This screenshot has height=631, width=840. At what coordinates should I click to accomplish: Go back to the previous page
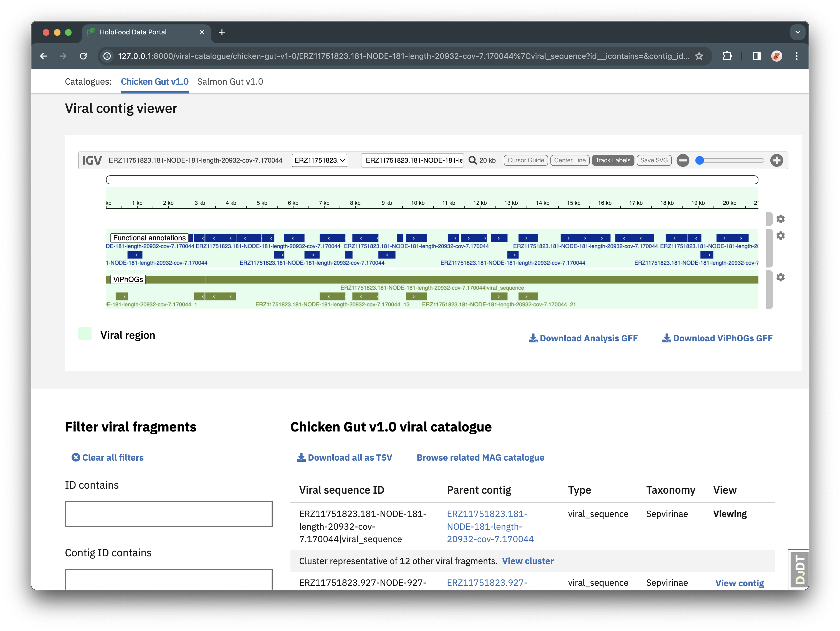[44, 56]
